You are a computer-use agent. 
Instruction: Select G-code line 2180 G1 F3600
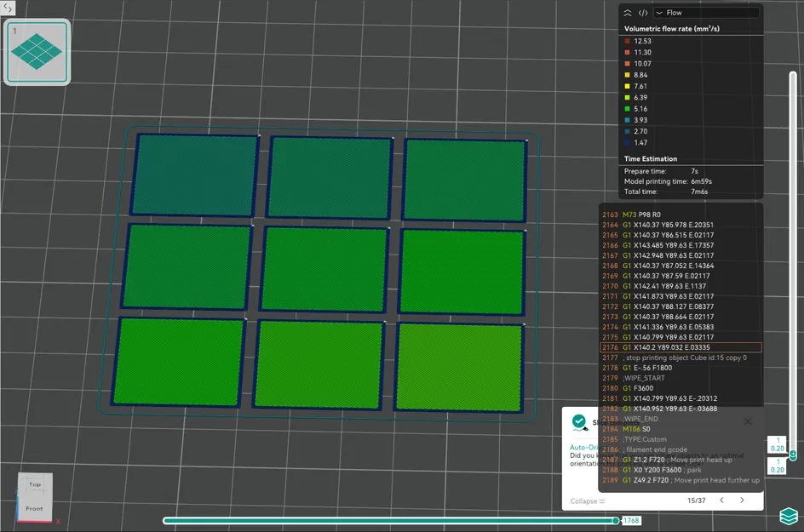pos(681,388)
